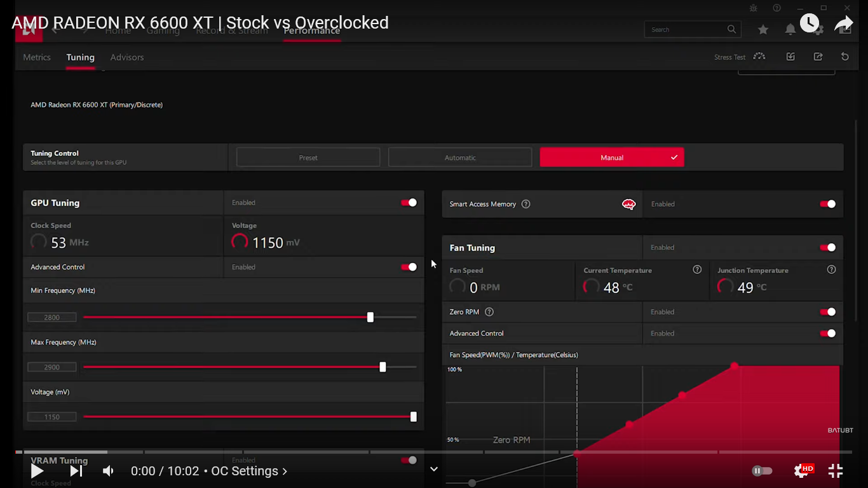Click into the Search field
Screen dimensions: 868x488
[693, 29]
